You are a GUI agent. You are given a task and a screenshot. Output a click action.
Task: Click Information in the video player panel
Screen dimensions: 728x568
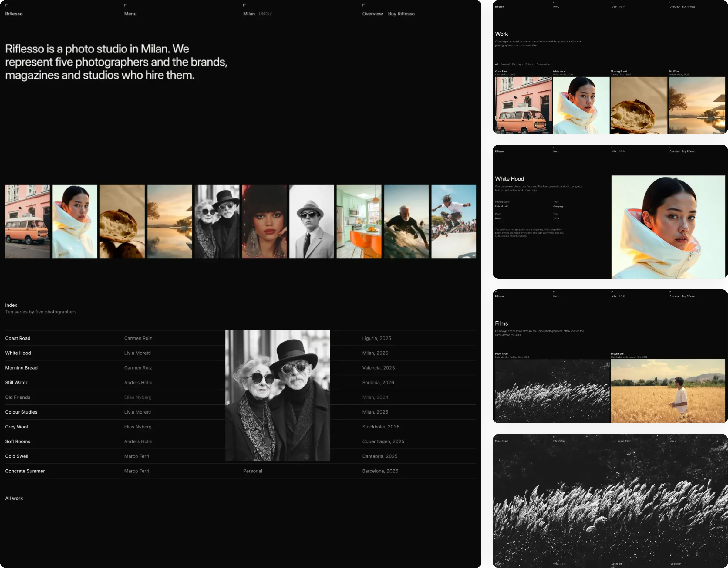[x=559, y=441]
